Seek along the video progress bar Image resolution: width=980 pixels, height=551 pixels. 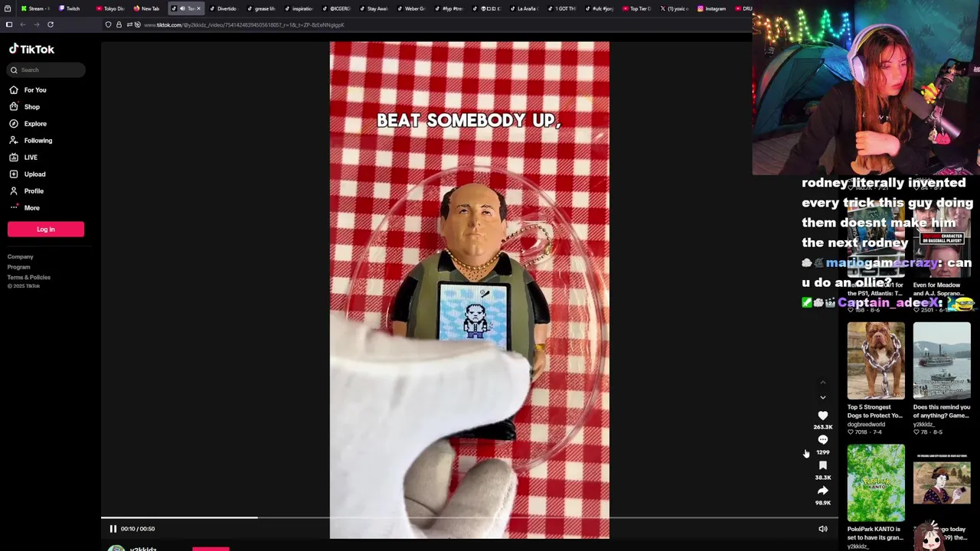coord(469,518)
